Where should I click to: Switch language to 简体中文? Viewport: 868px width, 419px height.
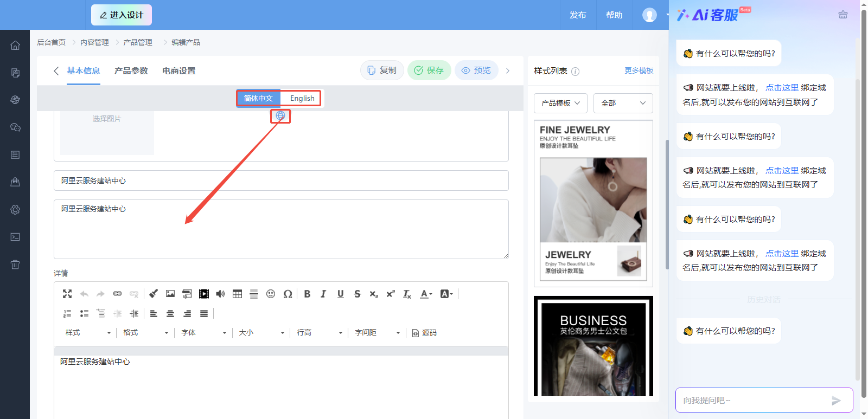(x=258, y=98)
